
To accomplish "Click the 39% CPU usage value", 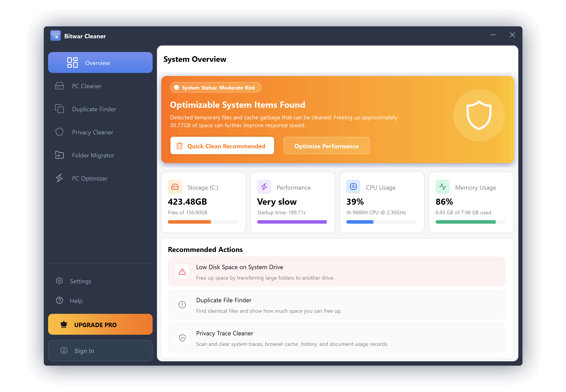I will 355,201.
